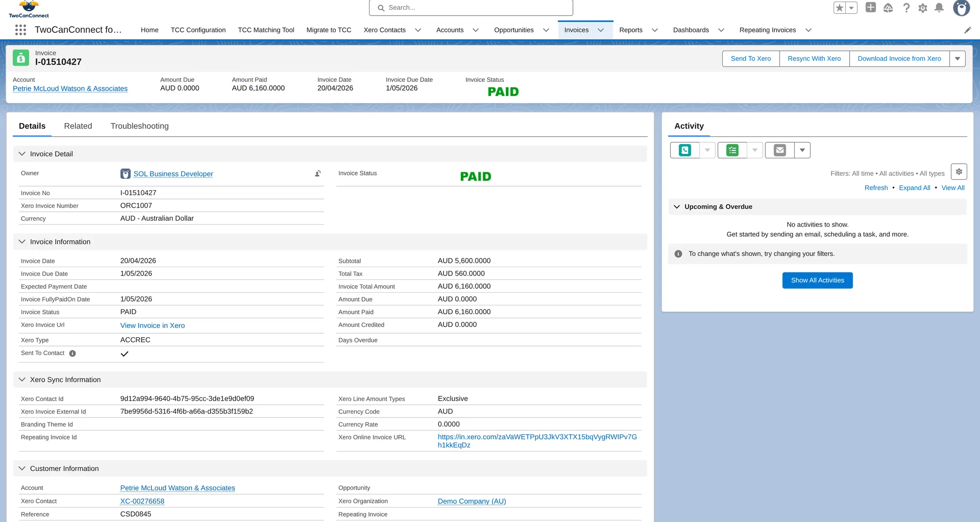Collapse the Customer Information section
980x522 pixels.
[x=22, y=469]
